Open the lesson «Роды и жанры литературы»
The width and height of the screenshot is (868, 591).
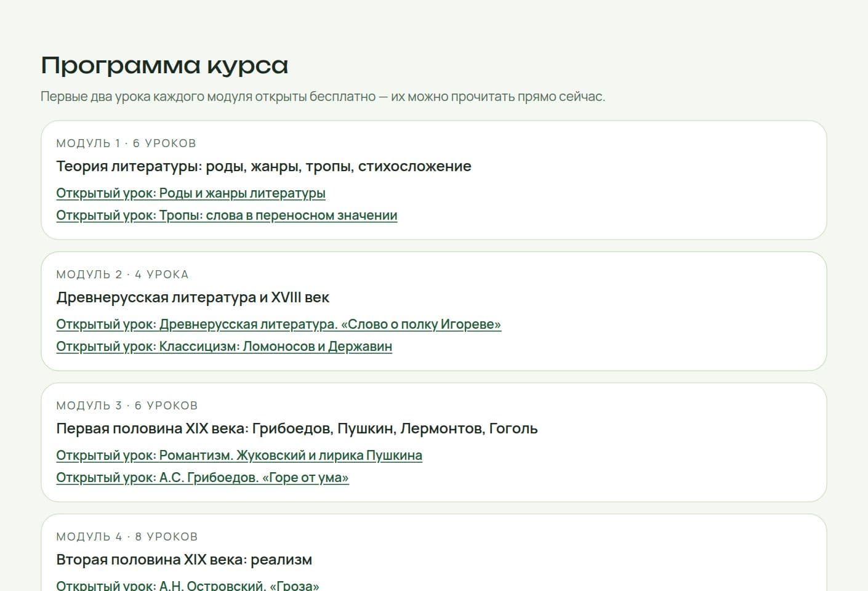[191, 193]
